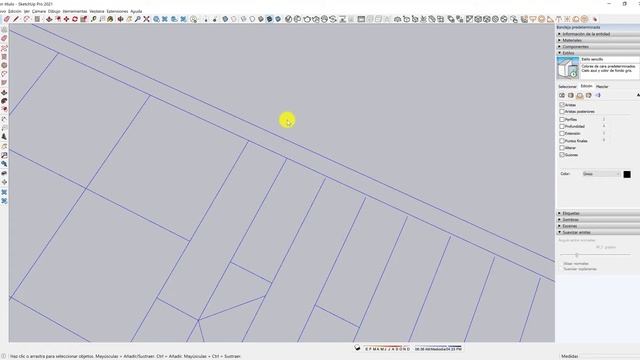Collapse the Estilos panel
Image resolution: width=640 pixels, height=360 pixels.
tap(598, 53)
